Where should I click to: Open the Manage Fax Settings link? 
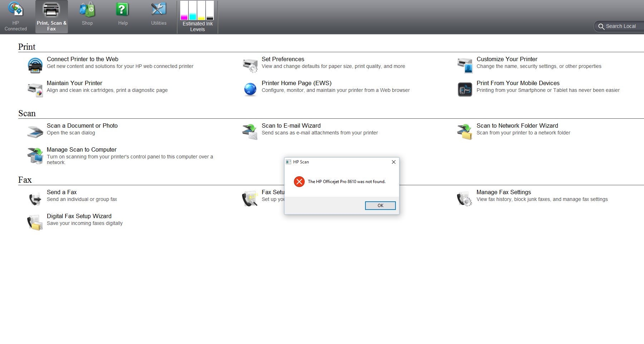point(503,192)
